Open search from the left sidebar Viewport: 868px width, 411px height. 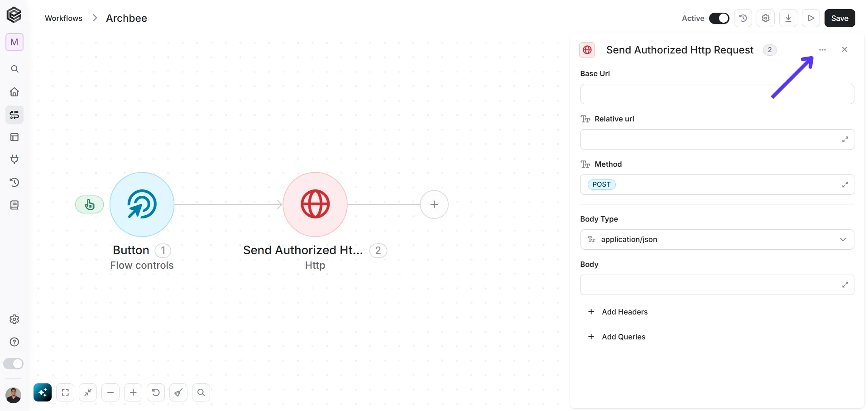tap(14, 69)
